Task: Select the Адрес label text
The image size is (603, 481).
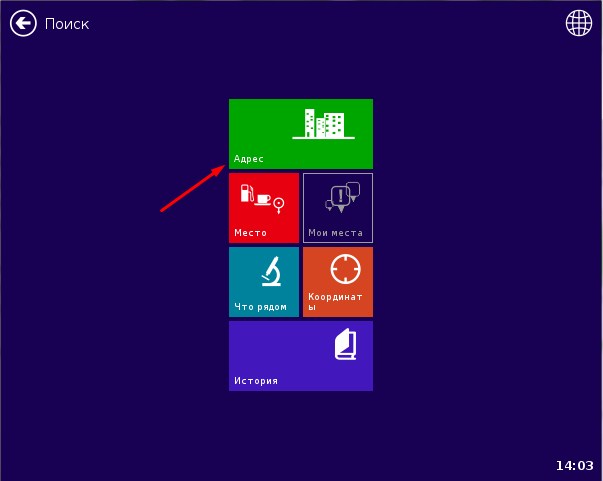Action: click(249, 159)
